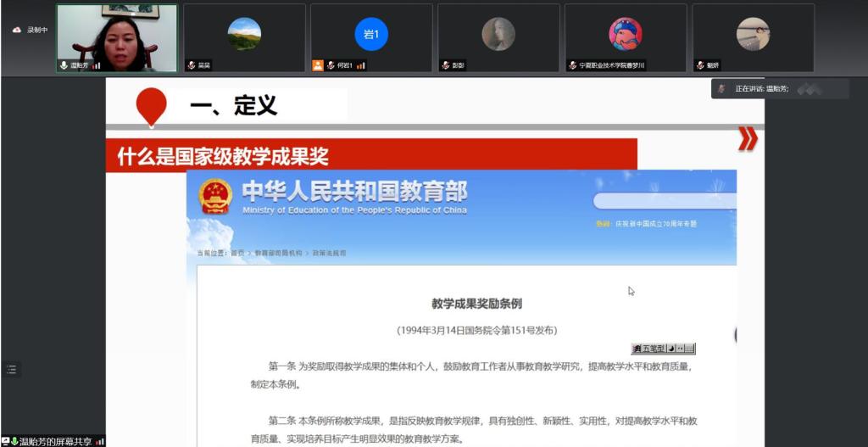Click the dark round handle at slide's right edge

(x=736, y=334)
